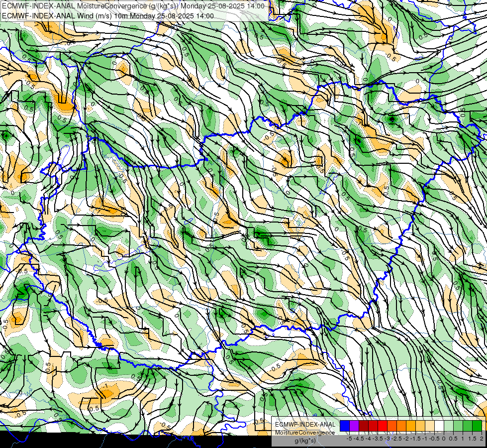This screenshot has width=487, height=448.
Task: Click the MoistureConvergence title line at top
Action: click(x=133, y=6)
